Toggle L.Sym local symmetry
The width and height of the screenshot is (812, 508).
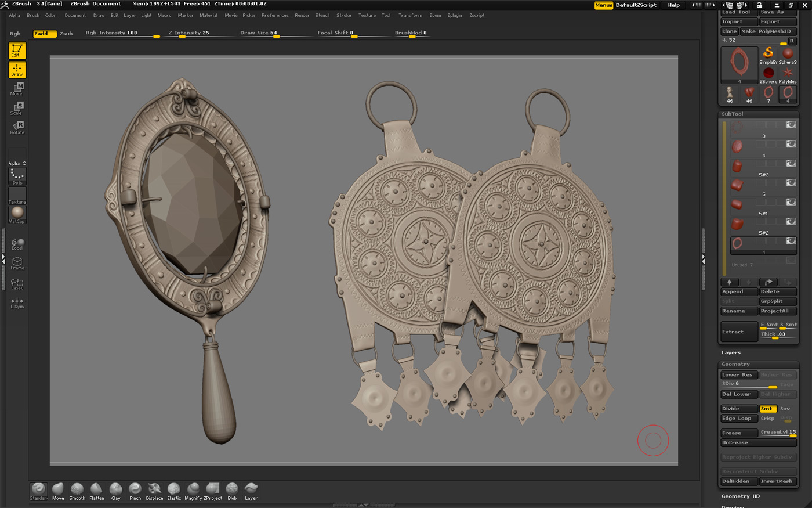click(17, 302)
